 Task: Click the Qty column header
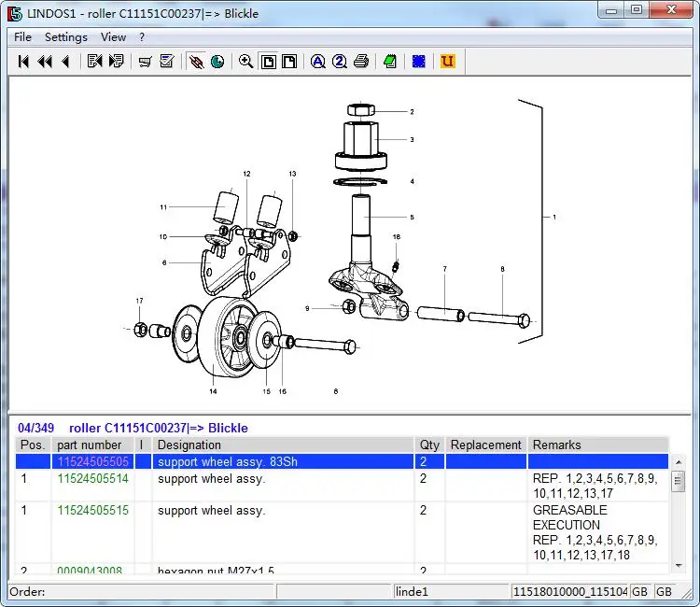(x=429, y=445)
